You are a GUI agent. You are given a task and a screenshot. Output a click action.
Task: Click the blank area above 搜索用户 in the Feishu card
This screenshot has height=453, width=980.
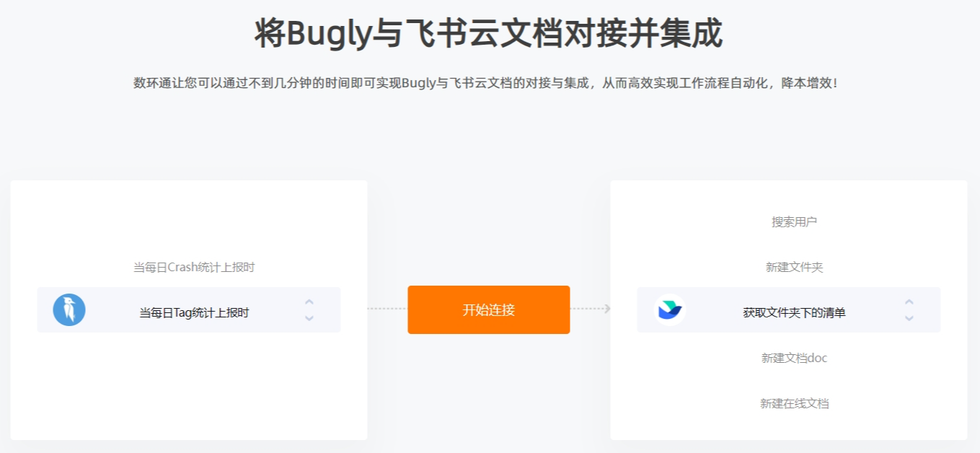pos(789,196)
